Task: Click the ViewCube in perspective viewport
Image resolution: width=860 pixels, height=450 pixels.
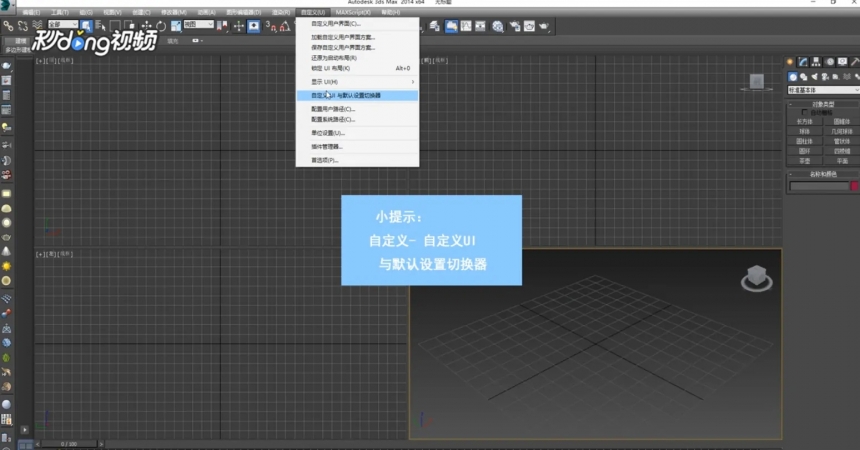Action: point(757,278)
